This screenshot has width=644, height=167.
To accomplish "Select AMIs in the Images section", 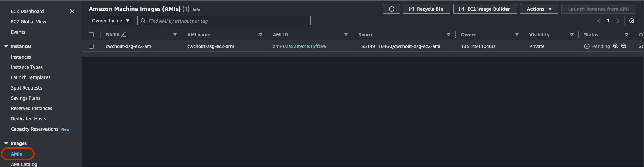I will pyautogui.click(x=16, y=154).
